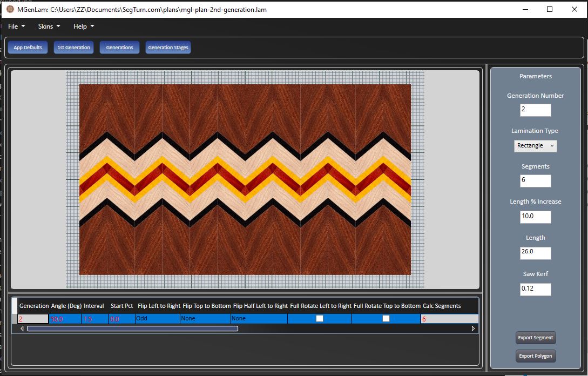Click the right scroll arrow in table
Viewport: 588px width, 376px height.
pos(474,328)
